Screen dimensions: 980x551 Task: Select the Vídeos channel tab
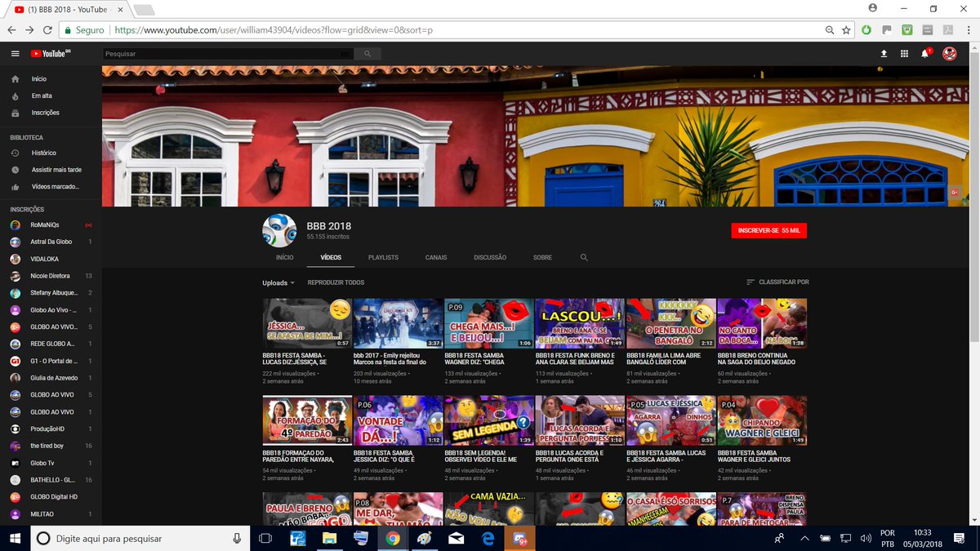click(331, 257)
